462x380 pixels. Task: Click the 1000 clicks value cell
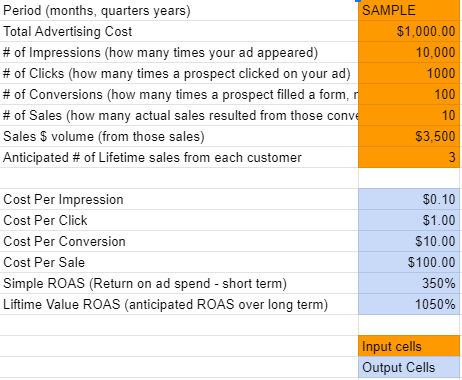click(x=409, y=73)
